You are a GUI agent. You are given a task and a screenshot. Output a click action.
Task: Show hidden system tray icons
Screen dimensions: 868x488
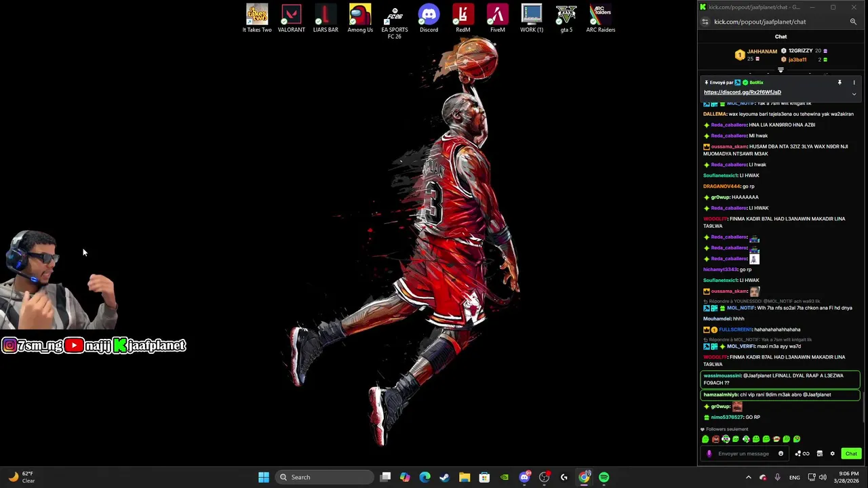[x=749, y=477]
